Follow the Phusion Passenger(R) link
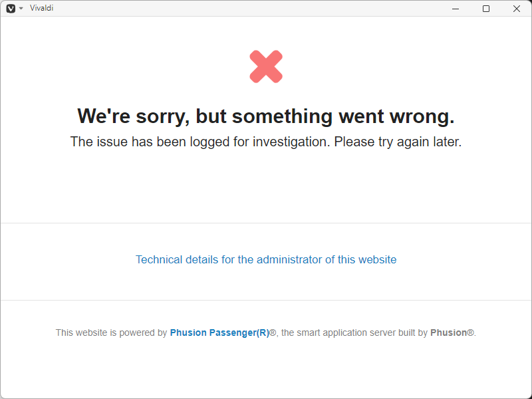The height and width of the screenshot is (399, 532). 220,332
